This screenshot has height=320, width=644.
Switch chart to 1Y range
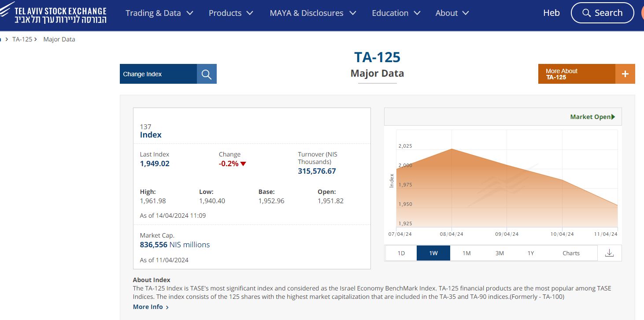click(x=531, y=253)
